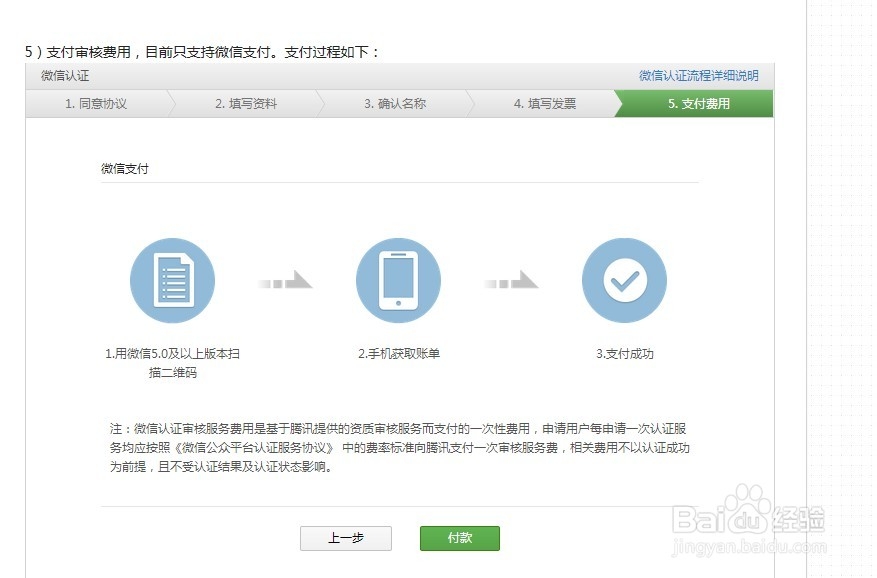Open 微信认证流程详细说明 link
The width and height of the screenshot is (877, 578).
[x=700, y=75]
